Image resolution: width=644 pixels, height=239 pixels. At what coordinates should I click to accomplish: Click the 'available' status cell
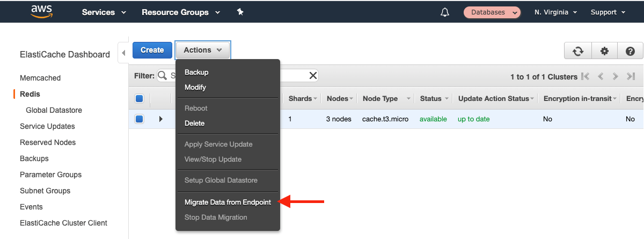(433, 119)
